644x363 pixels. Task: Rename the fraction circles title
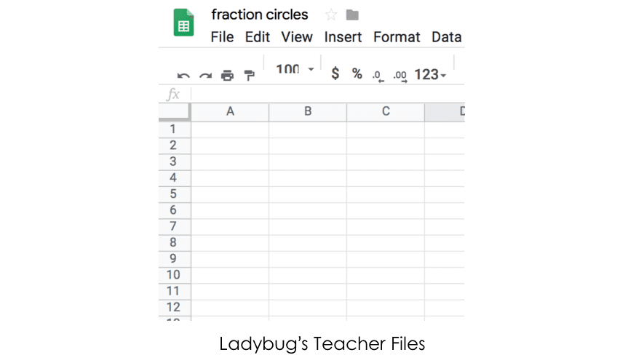(260, 15)
